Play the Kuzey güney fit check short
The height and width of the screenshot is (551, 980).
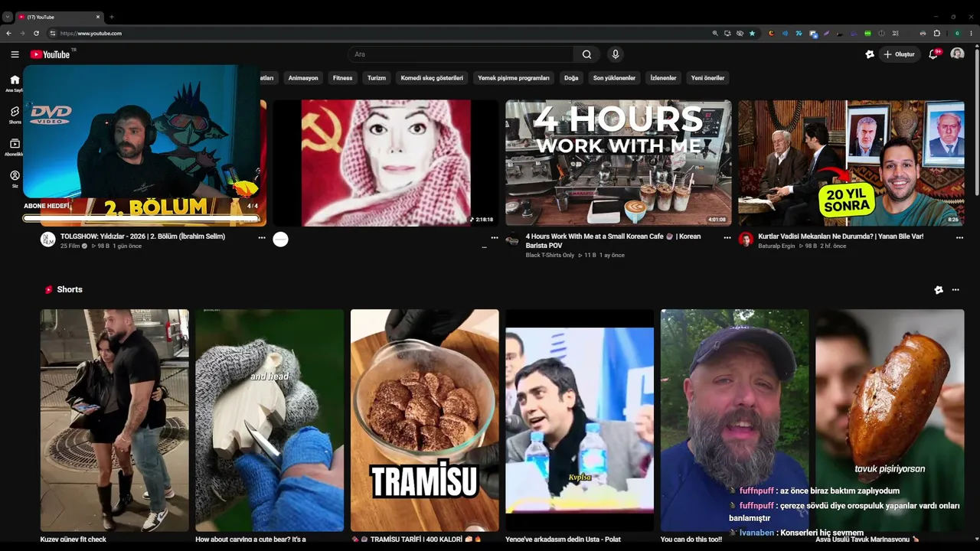(115, 420)
